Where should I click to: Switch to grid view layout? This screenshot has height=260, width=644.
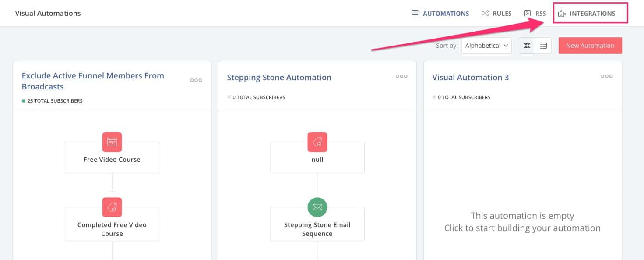(x=527, y=46)
